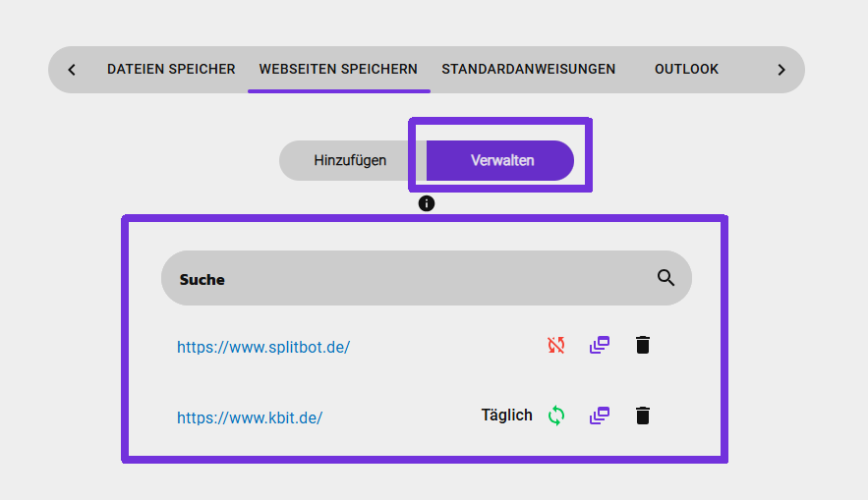
Task: Click the red disabled sync icon for splitbot.de
Action: tap(556, 345)
